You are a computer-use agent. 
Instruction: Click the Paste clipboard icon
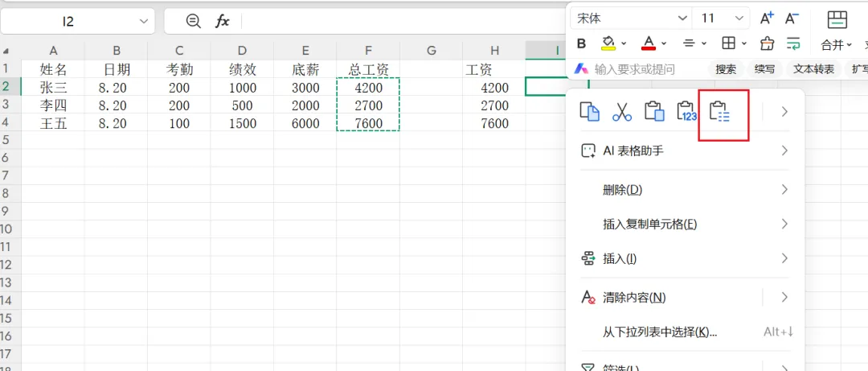coord(654,112)
